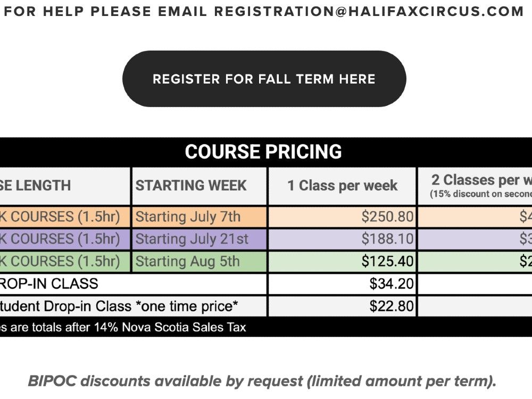Screen dimensions: 532x399
Task: Click the Starting July 7th cell
Action: [188, 217]
